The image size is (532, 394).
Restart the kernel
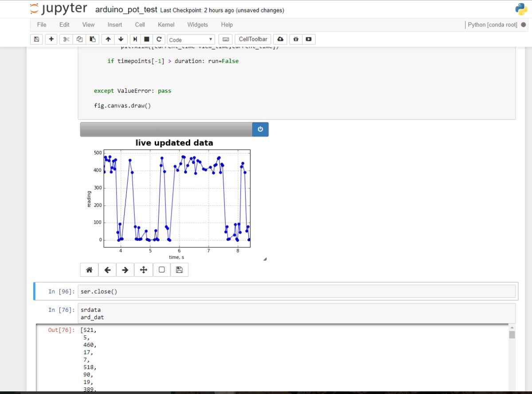point(159,39)
